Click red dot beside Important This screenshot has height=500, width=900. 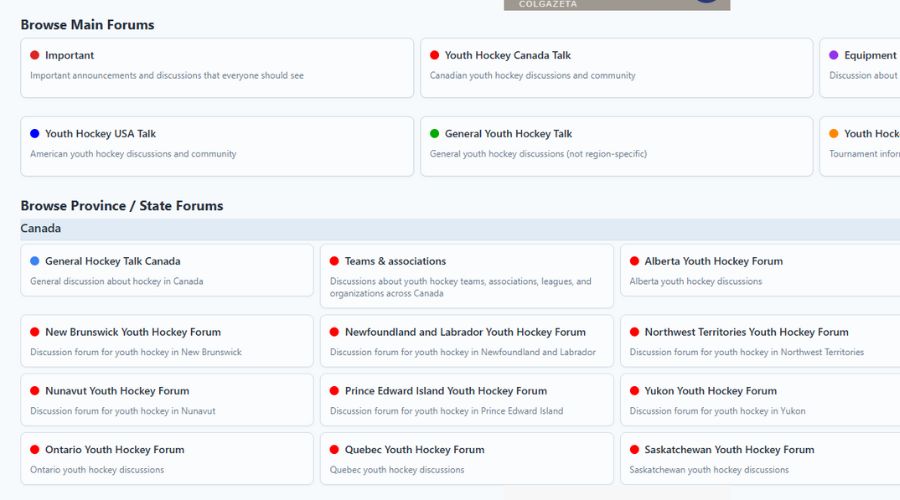tap(34, 55)
